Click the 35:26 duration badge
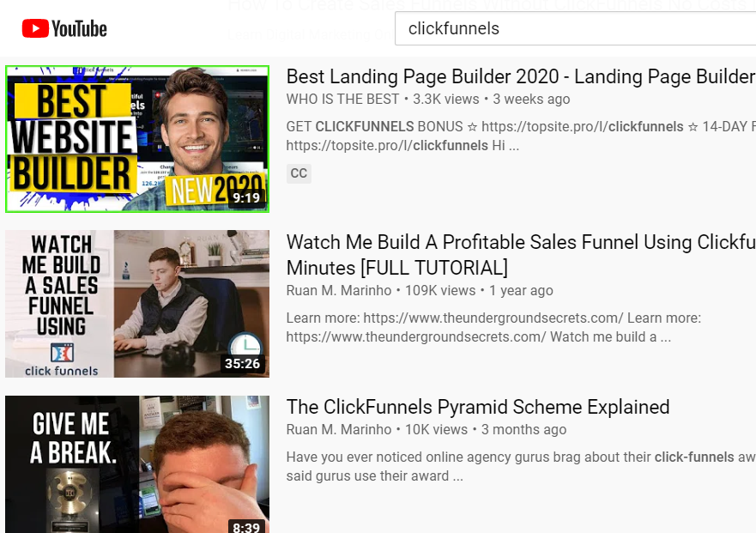The width and height of the screenshot is (756, 533). pos(243,363)
